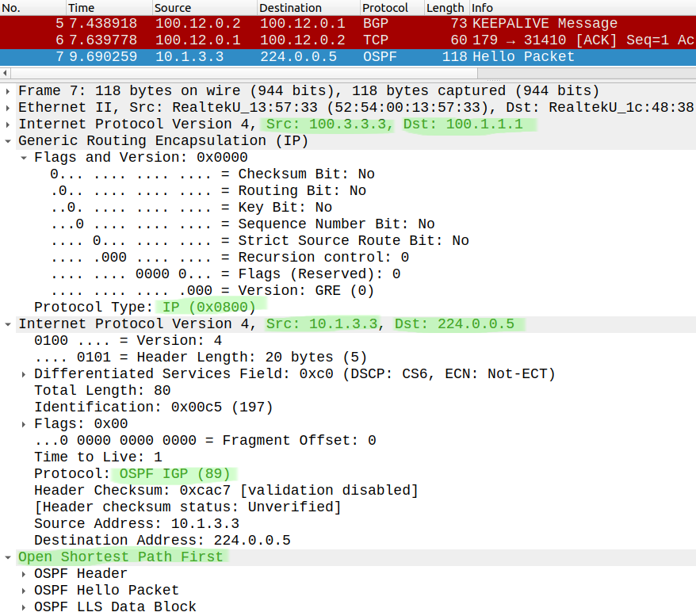Image resolution: width=696 pixels, height=616 pixels.
Task: Collapse the Flags and Version 0x0000 node
Action: (24, 158)
